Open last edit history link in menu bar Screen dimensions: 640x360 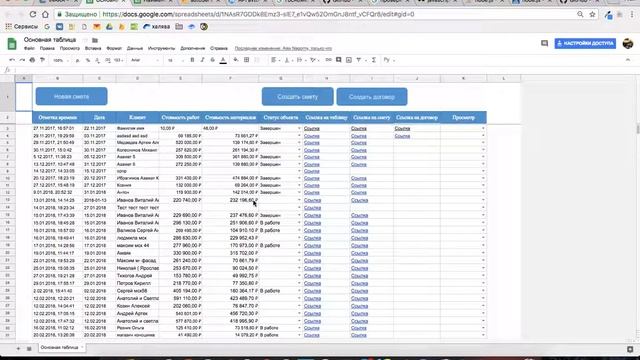(283, 49)
